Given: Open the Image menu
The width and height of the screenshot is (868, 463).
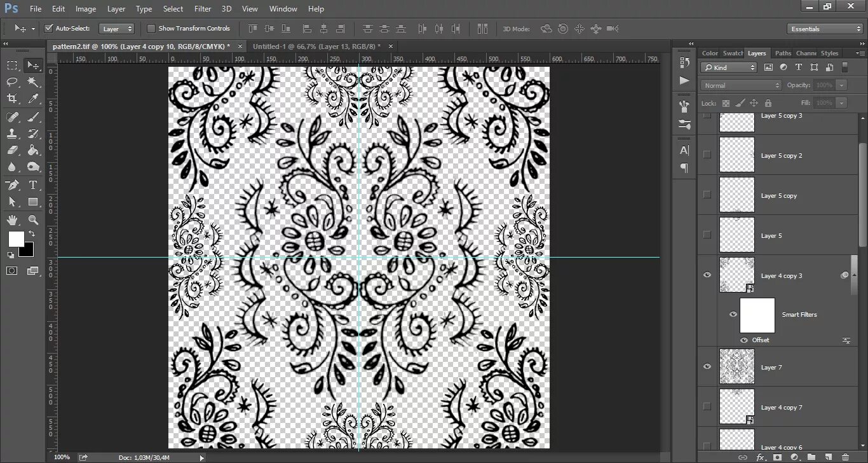Looking at the screenshot, I should (86, 9).
